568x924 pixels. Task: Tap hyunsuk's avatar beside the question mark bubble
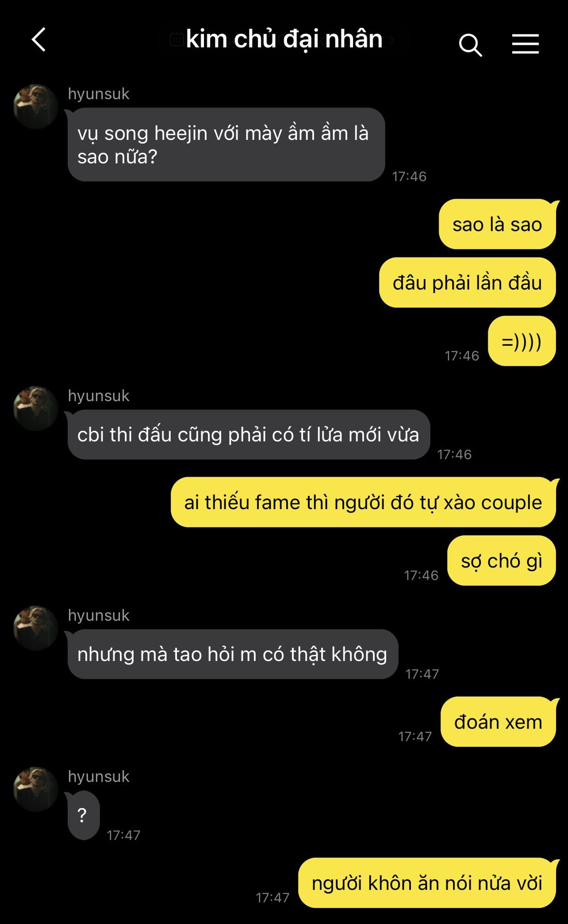click(x=36, y=789)
